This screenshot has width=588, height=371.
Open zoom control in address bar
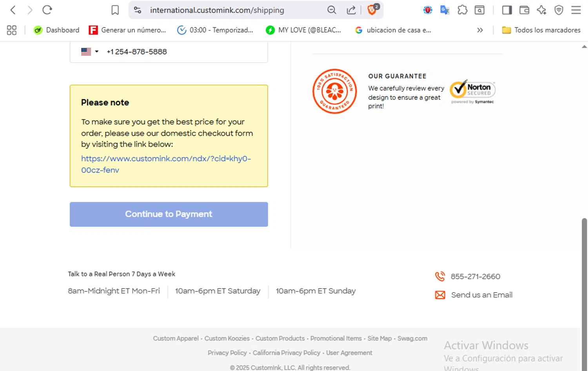point(332,10)
